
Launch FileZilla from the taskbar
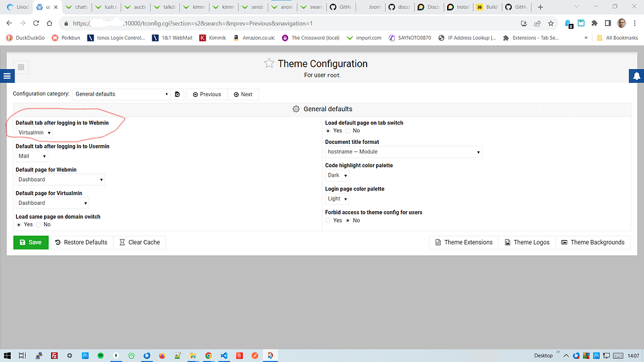pyautogui.click(x=54, y=356)
